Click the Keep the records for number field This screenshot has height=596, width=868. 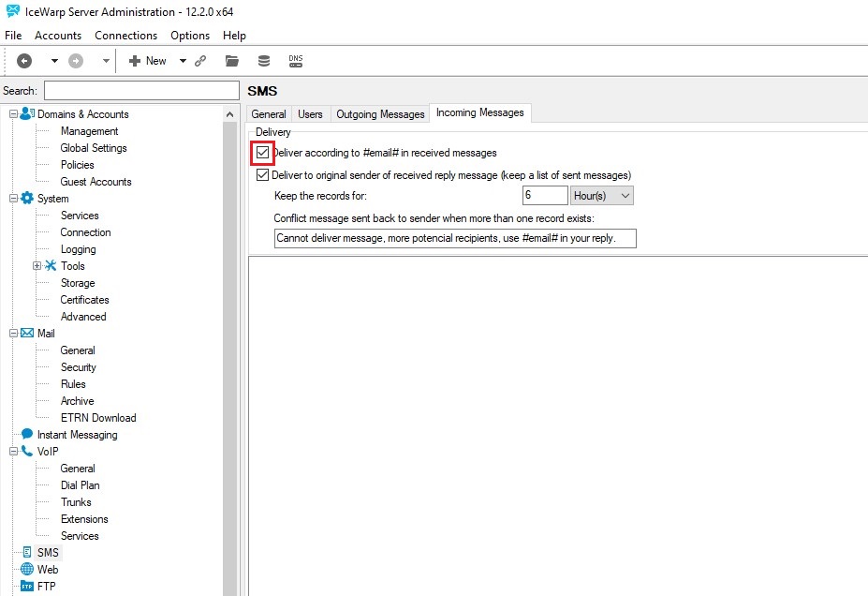[545, 196]
